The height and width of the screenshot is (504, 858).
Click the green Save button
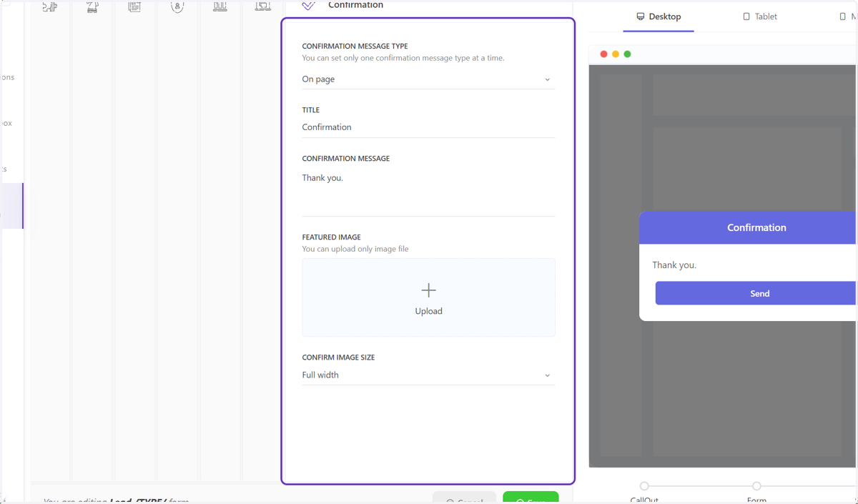[x=531, y=498]
